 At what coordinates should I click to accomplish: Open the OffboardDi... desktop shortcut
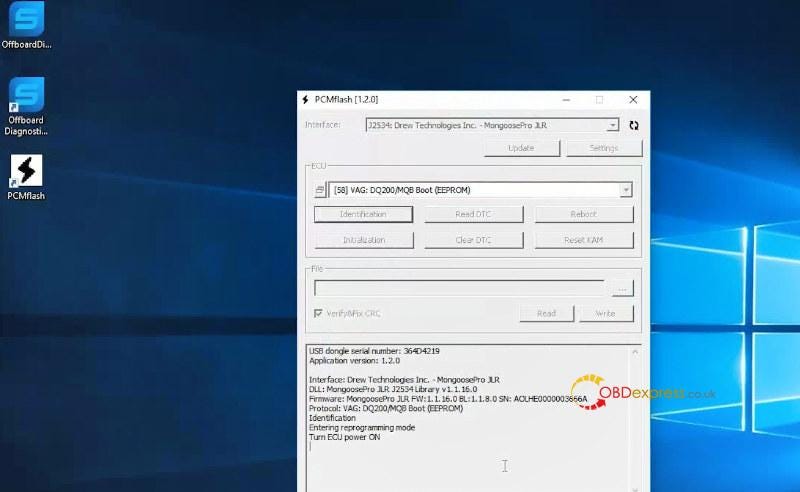coord(26,26)
